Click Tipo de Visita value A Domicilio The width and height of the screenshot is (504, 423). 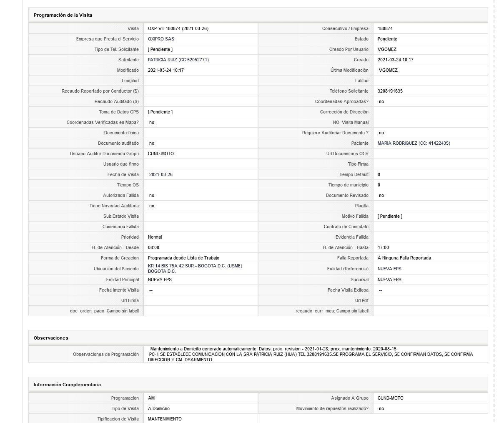click(159, 408)
